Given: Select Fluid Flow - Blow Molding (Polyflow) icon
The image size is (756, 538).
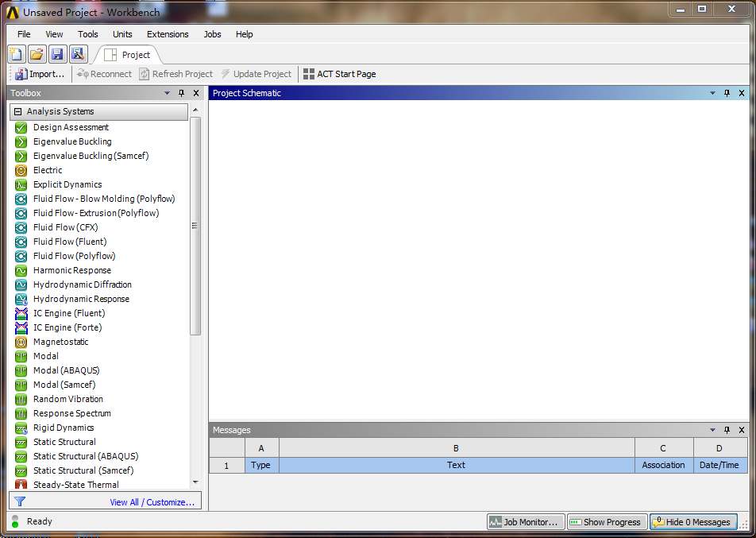Looking at the screenshot, I should pos(21,199).
